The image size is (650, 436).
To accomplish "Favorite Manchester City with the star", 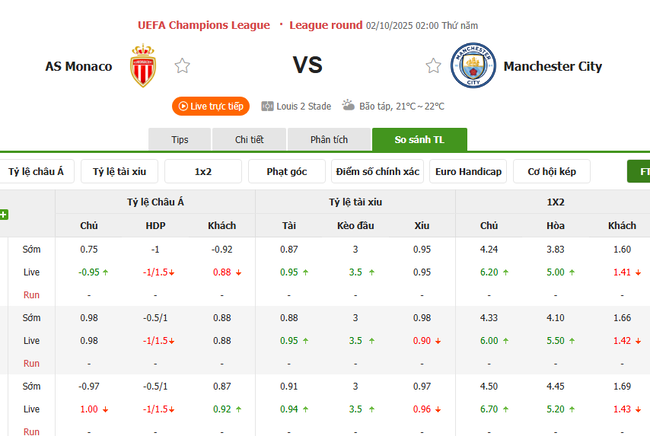I will click(x=433, y=66).
